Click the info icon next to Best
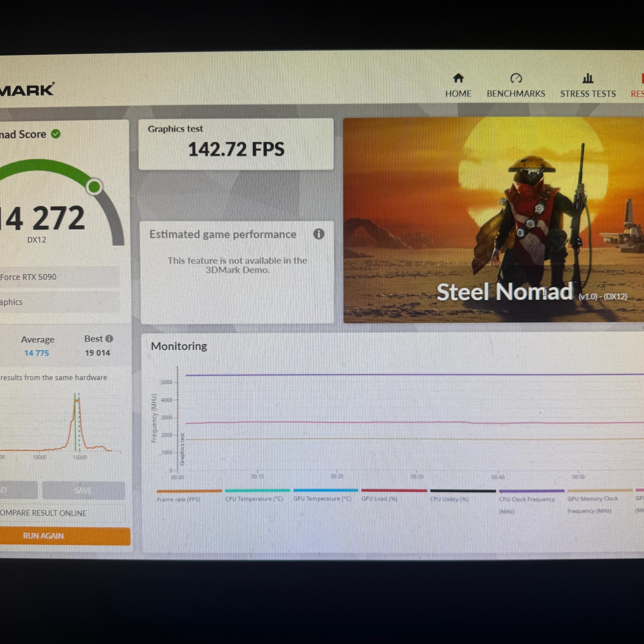The image size is (644, 644). pos(109,339)
